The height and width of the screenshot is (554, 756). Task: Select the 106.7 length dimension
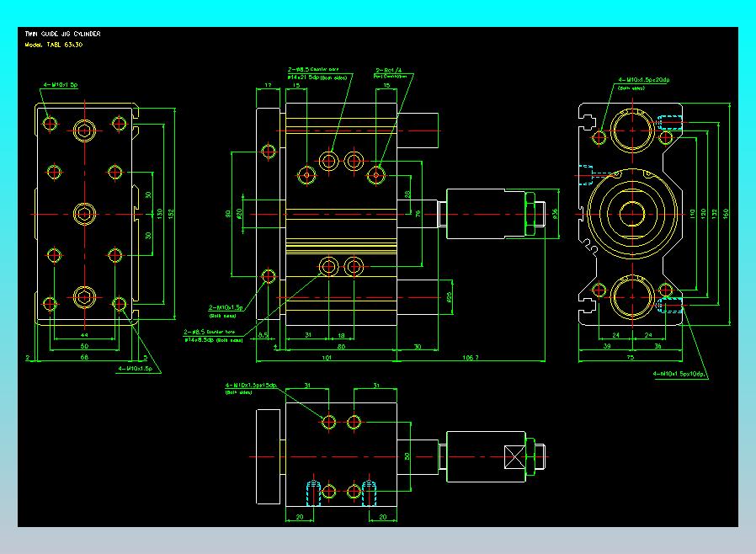coord(471,358)
